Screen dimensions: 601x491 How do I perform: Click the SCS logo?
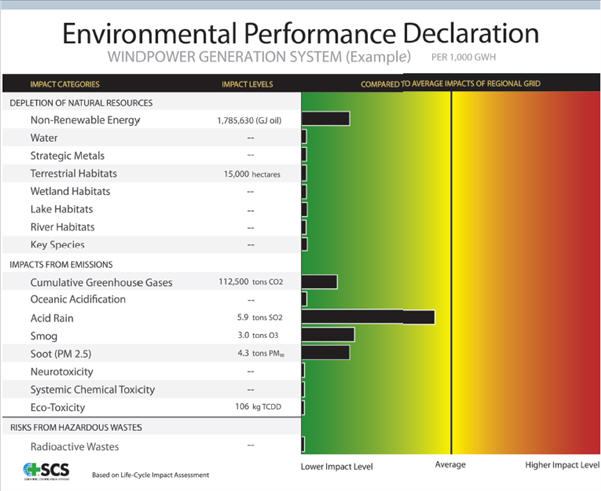pos(46,471)
